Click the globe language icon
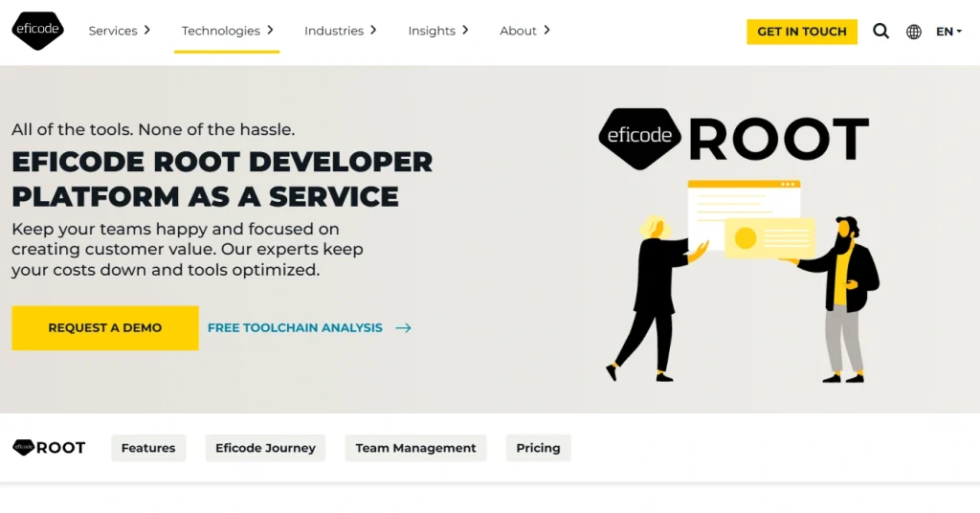The height and width of the screenshot is (513, 980). click(x=914, y=32)
